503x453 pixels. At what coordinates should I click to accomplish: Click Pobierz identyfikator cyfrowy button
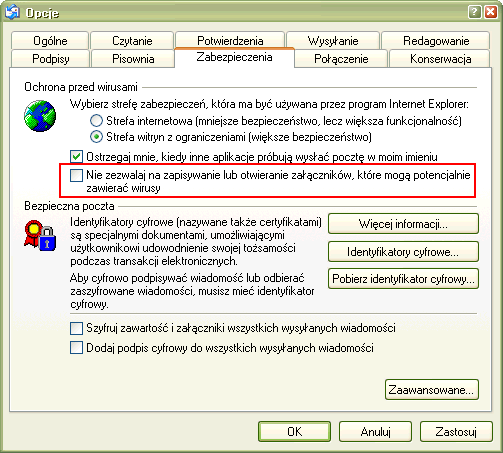pos(403,278)
